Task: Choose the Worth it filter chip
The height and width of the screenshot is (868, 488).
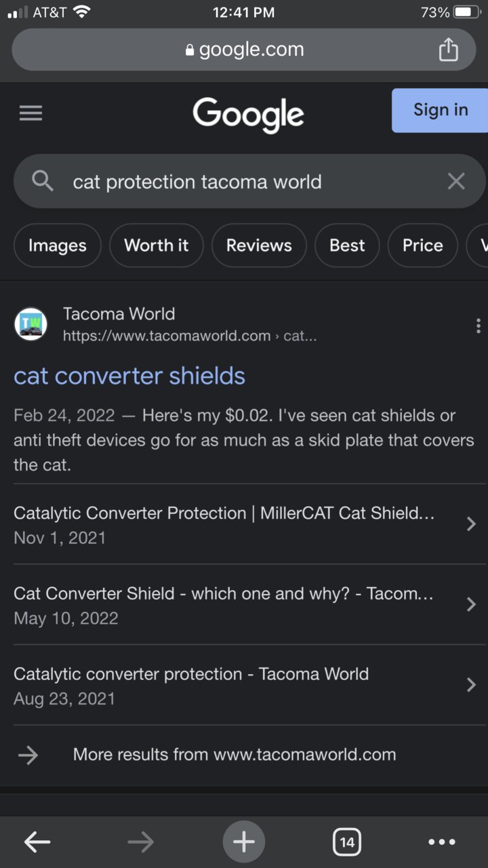Action: pos(157,245)
